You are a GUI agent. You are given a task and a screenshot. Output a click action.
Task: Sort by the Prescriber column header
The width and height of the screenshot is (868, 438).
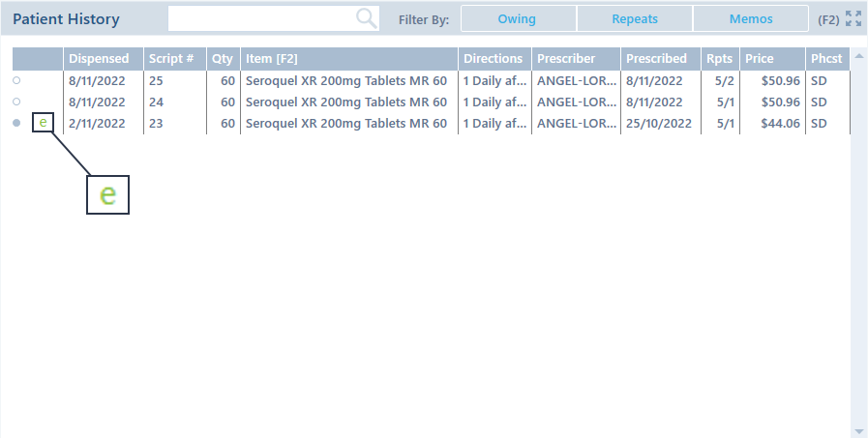(566, 59)
